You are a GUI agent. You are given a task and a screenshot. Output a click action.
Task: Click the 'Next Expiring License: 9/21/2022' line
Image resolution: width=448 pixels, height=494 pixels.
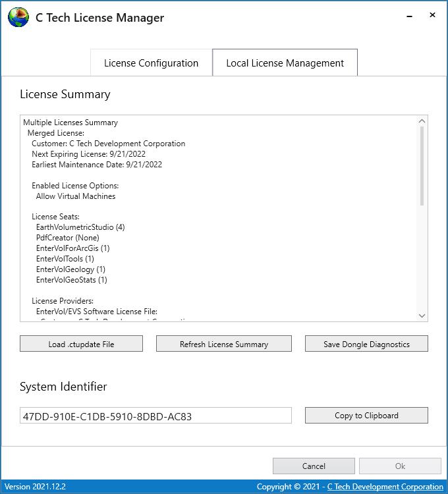pyautogui.click(x=88, y=154)
